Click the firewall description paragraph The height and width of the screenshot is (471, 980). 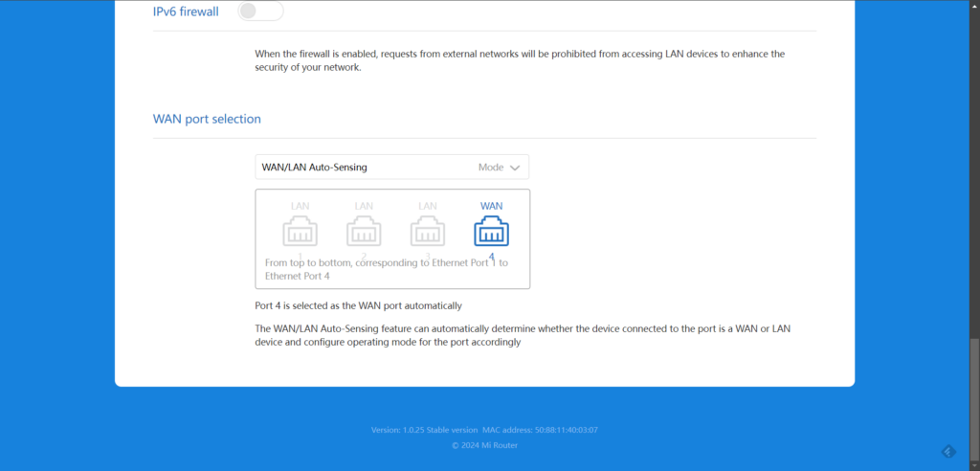coord(520,60)
